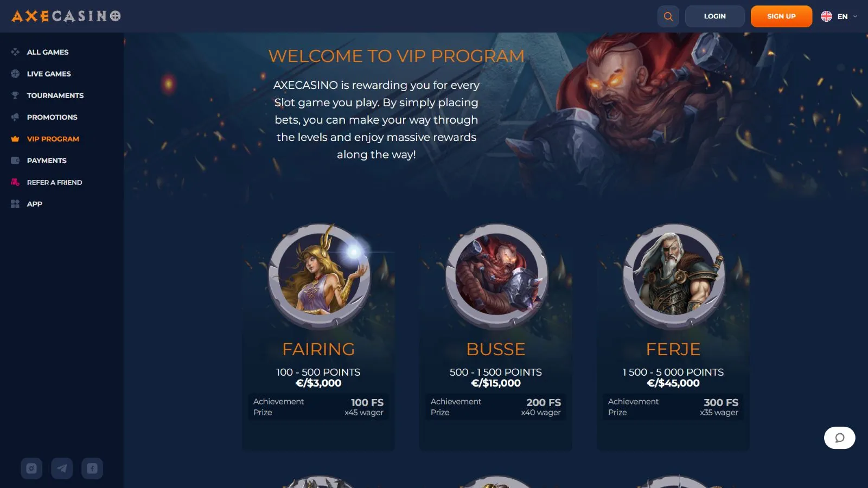Open All Games in sidebar
Screen dimensions: 868x488
click(x=48, y=52)
